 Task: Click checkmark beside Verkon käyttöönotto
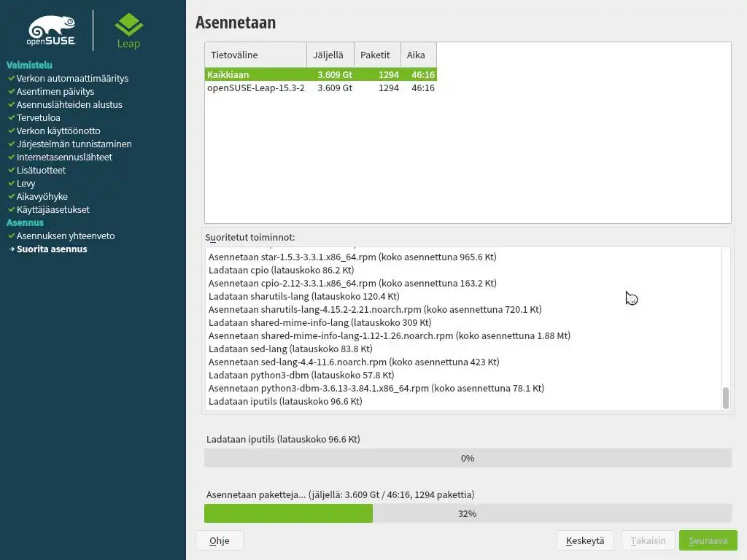click(12, 131)
